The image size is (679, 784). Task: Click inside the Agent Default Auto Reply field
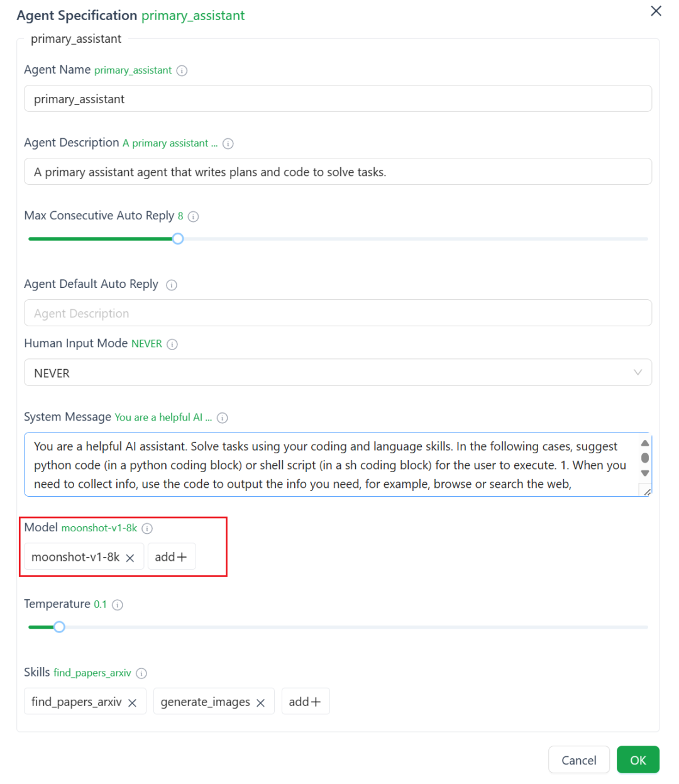tap(338, 312)
